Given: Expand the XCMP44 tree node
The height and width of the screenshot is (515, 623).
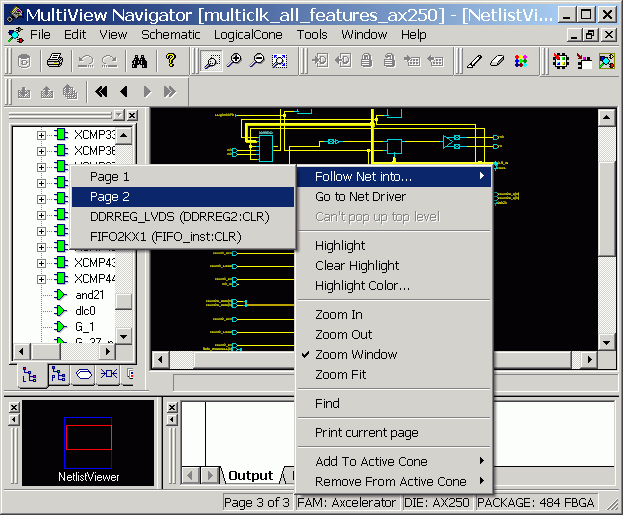Looking at the screenshot, I should 41,279.
